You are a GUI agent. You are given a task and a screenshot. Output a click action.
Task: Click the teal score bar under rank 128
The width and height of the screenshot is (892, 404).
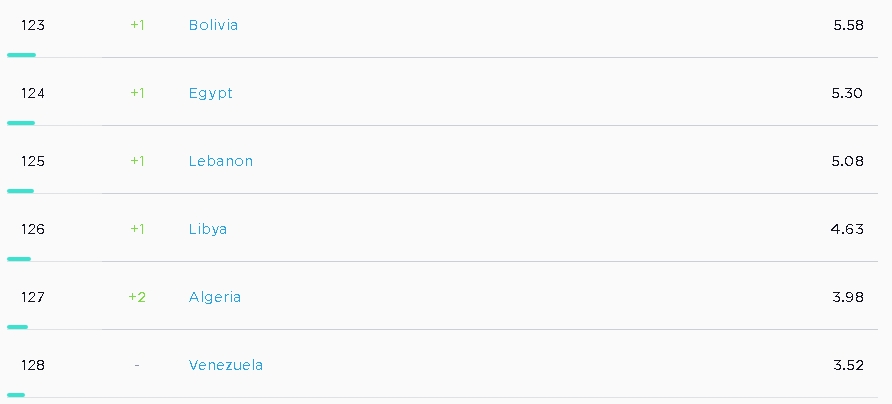(16, 395)
